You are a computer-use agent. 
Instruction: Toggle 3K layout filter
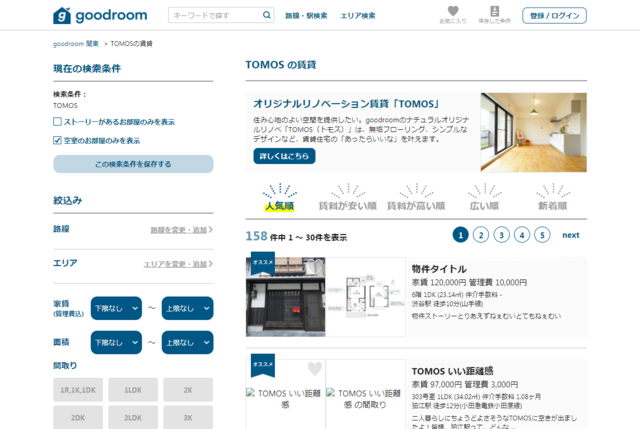coord(188,417)
